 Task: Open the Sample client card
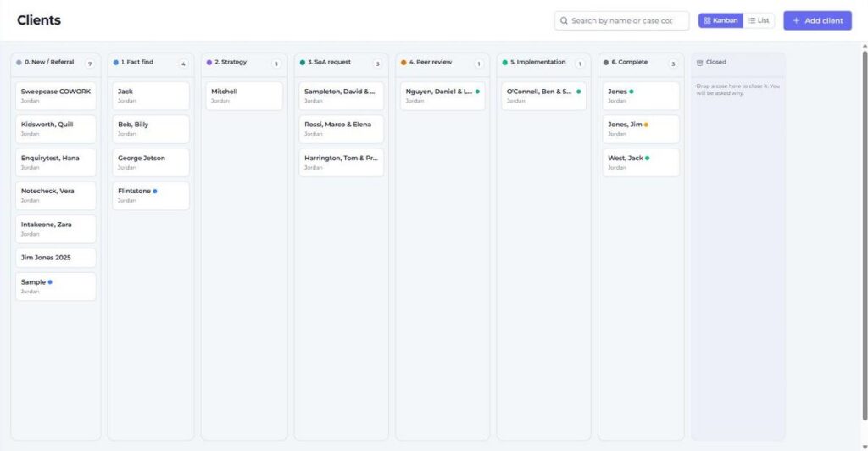pos(56,287)
